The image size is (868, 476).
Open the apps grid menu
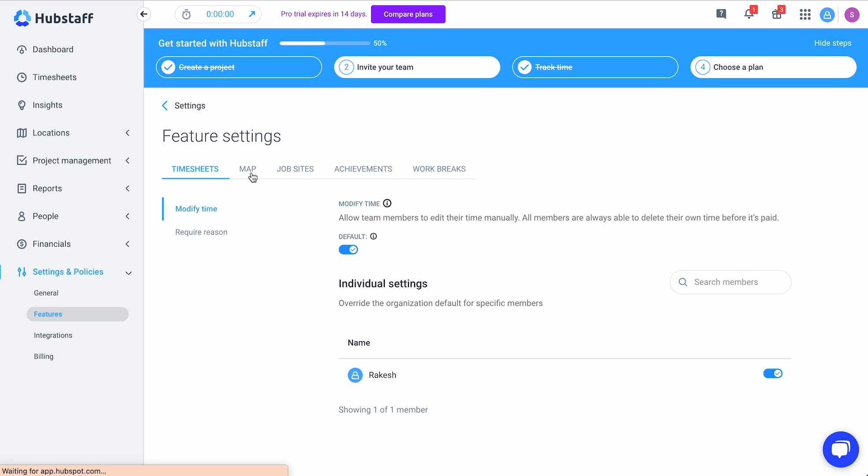point(805,15)
